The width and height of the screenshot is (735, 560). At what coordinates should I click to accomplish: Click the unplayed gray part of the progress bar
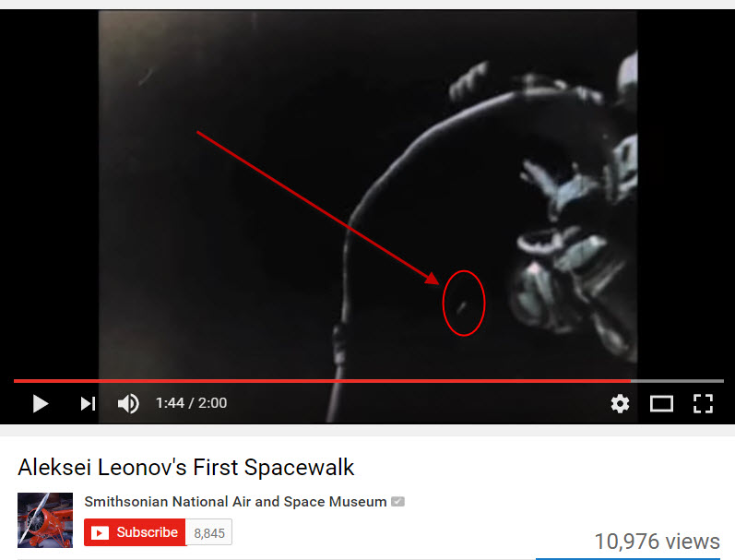[x=677, y=381]
